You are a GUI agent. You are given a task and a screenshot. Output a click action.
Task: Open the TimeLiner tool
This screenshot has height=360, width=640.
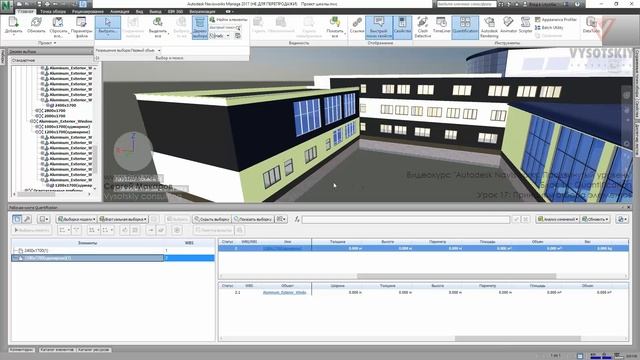[x=441, y=25]
